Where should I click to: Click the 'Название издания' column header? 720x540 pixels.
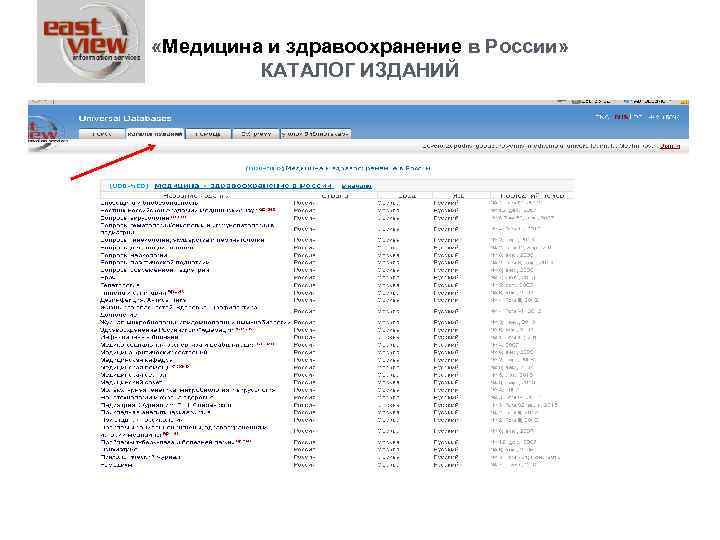point(196,196)
